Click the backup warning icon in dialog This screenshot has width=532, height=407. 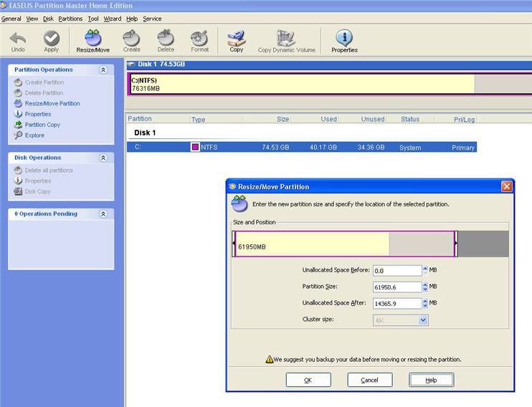pyautogui.click(x=270, y=359)
